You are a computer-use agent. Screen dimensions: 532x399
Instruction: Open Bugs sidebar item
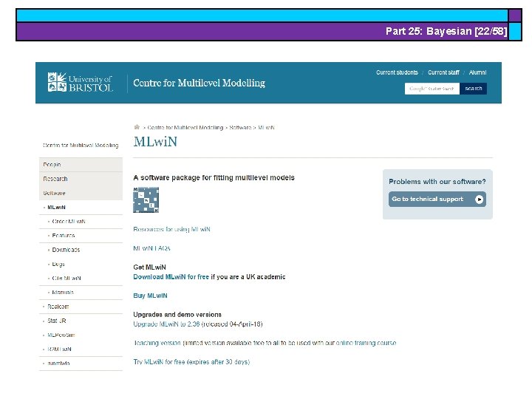point(58,264)
